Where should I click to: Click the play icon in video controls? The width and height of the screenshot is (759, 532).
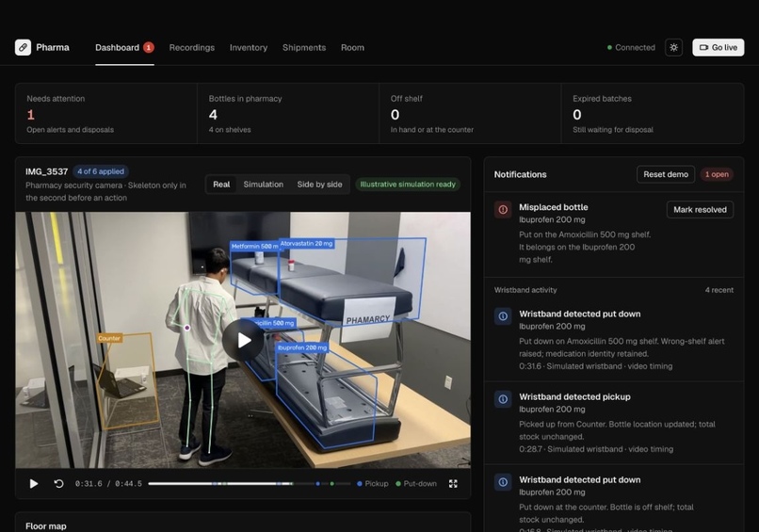[33, 484]
